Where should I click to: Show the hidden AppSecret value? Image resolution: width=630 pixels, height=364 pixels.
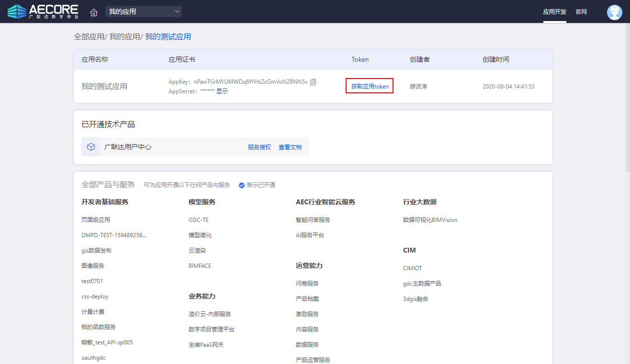222,91
